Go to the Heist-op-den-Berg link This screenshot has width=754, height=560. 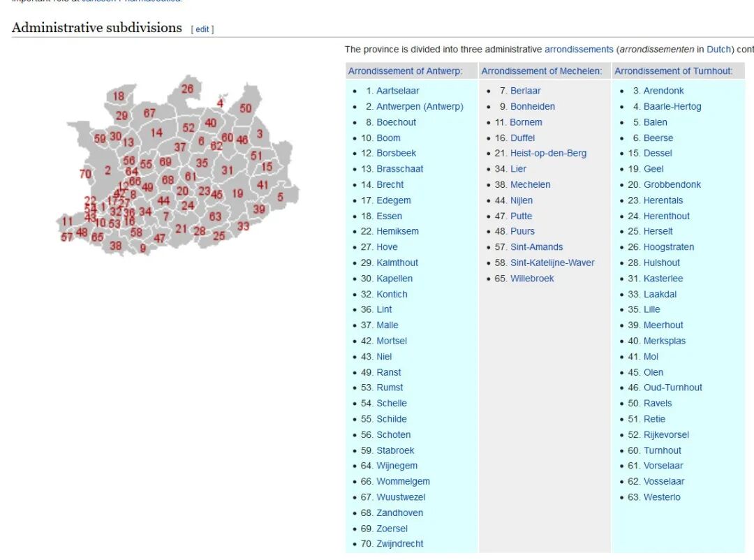pos(548,154)
